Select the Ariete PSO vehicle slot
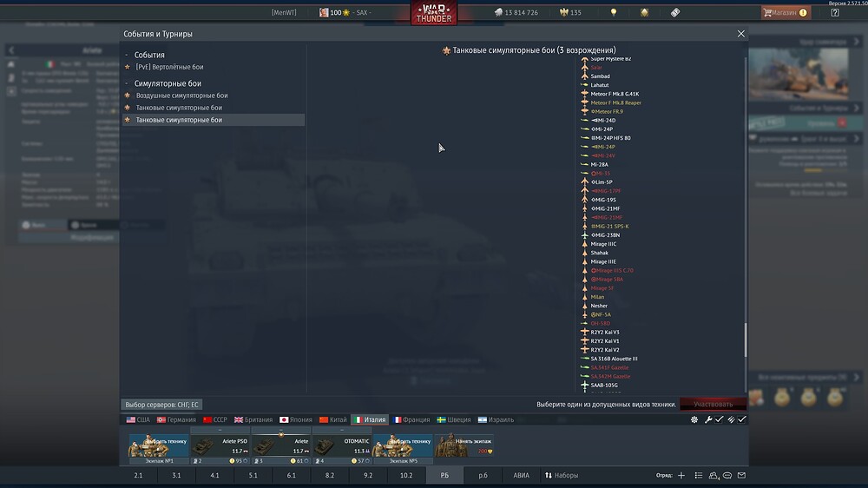Viewport: 868px width, 488px height. [x=220, y=446]
